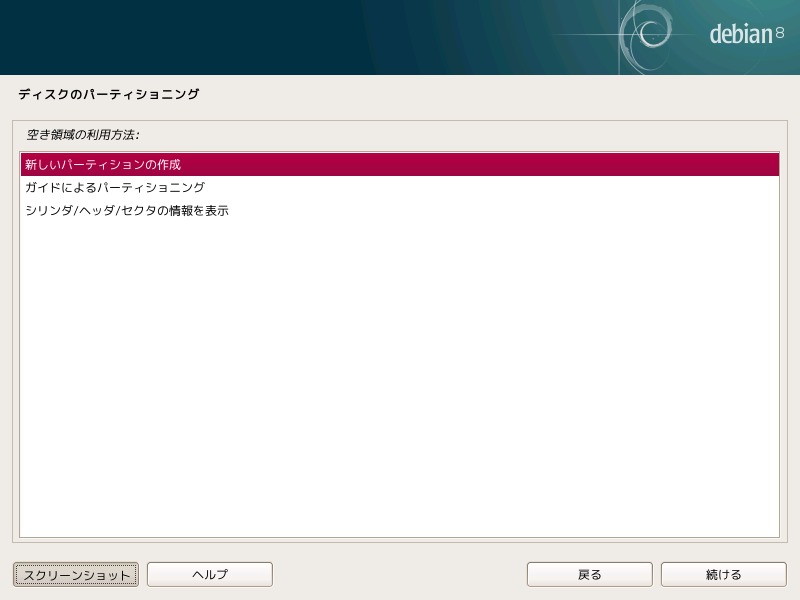Viewport: 800px width, 600px height.
Task: Continue to the next installer step
Action: point(723,574)
